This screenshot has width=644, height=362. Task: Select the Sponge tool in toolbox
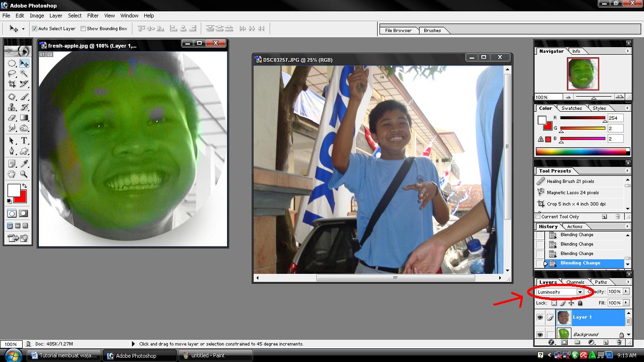click(x=24, y=128)
